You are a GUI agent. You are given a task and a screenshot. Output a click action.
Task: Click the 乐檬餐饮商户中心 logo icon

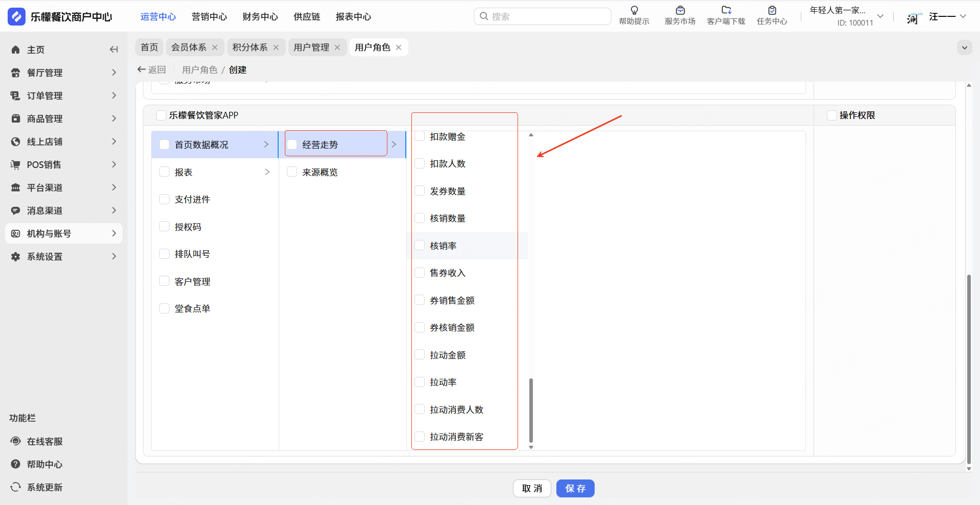16,16
